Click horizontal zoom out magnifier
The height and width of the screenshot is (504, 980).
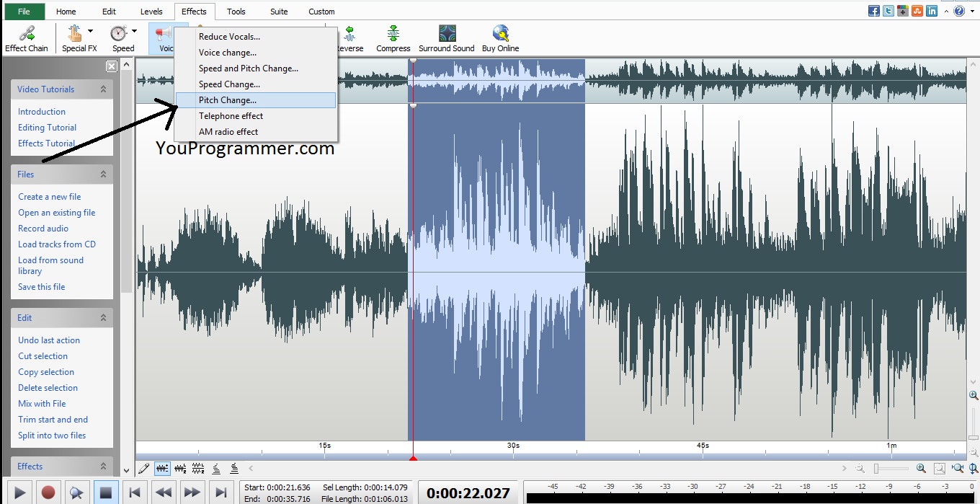(x=860, y=468)
